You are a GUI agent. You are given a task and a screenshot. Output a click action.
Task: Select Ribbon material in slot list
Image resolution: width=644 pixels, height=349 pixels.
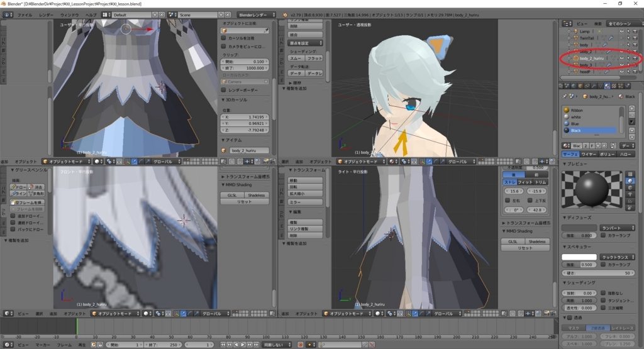pyautogui.click(x=591, y=110)
